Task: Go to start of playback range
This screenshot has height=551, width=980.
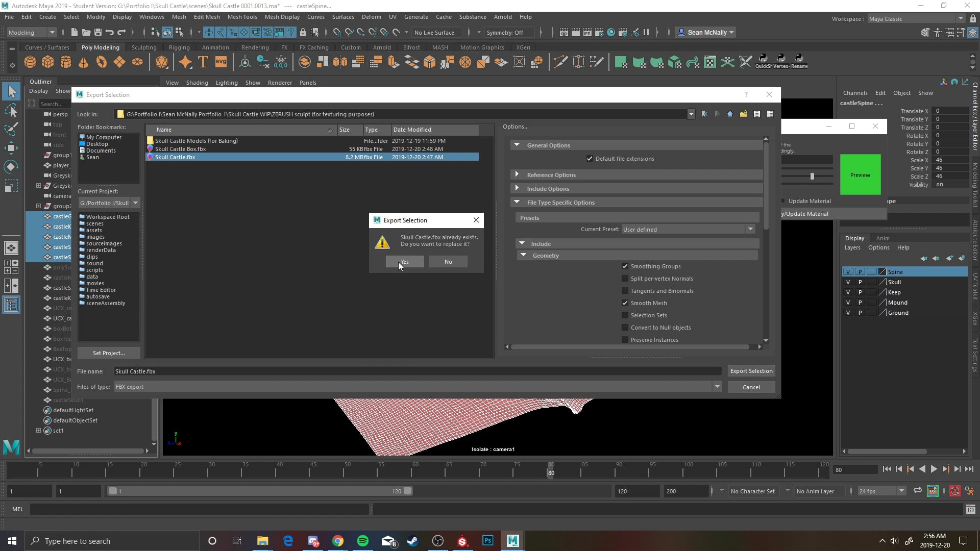Action: tap(887, 469)
